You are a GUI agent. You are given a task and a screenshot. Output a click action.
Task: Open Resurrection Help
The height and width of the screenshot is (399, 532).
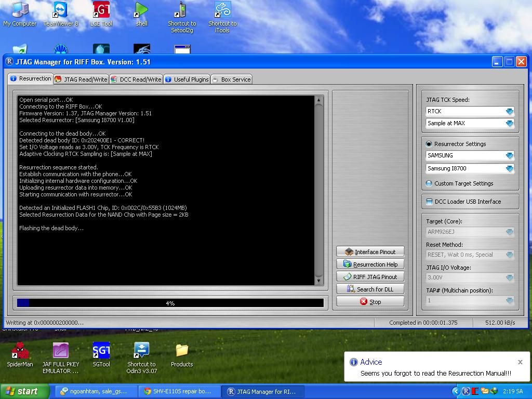pos(370,264)
